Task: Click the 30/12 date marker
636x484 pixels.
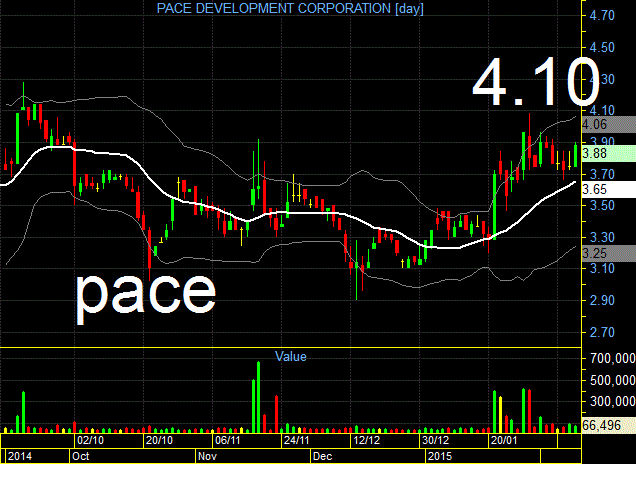Action: click(x=435, y=440)
